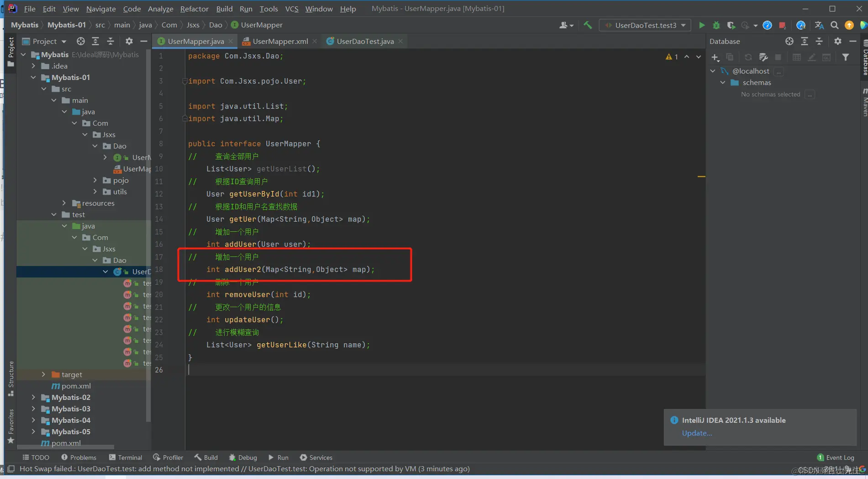The height and width of the screenshot is (479, 868).
Task: Open the TODO tool window
Action: (36, 458)
